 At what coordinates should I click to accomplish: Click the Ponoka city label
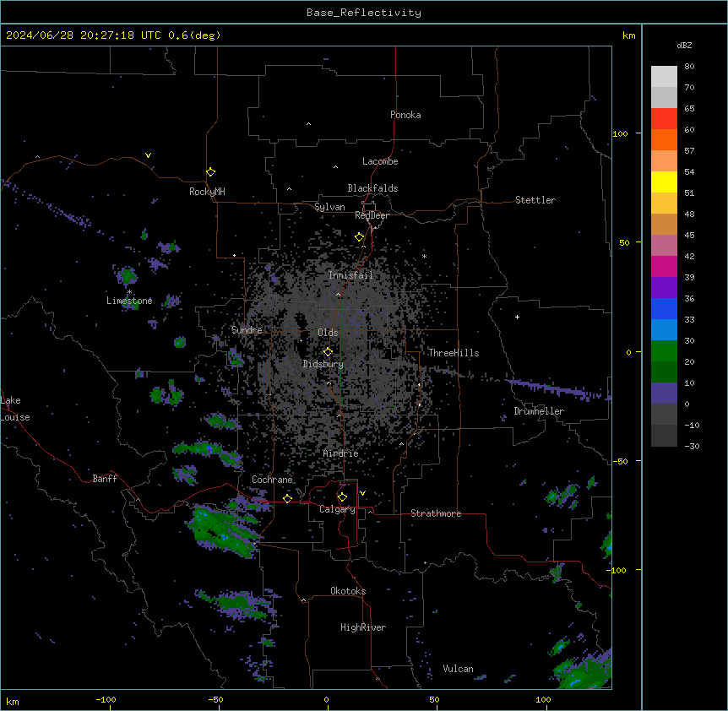pyautogui.click(x=405, y=115)
